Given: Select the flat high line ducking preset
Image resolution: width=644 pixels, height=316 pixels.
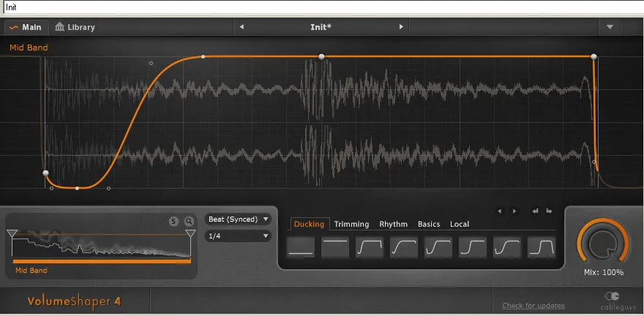Looking at the screenshot, I should [335, 247].
